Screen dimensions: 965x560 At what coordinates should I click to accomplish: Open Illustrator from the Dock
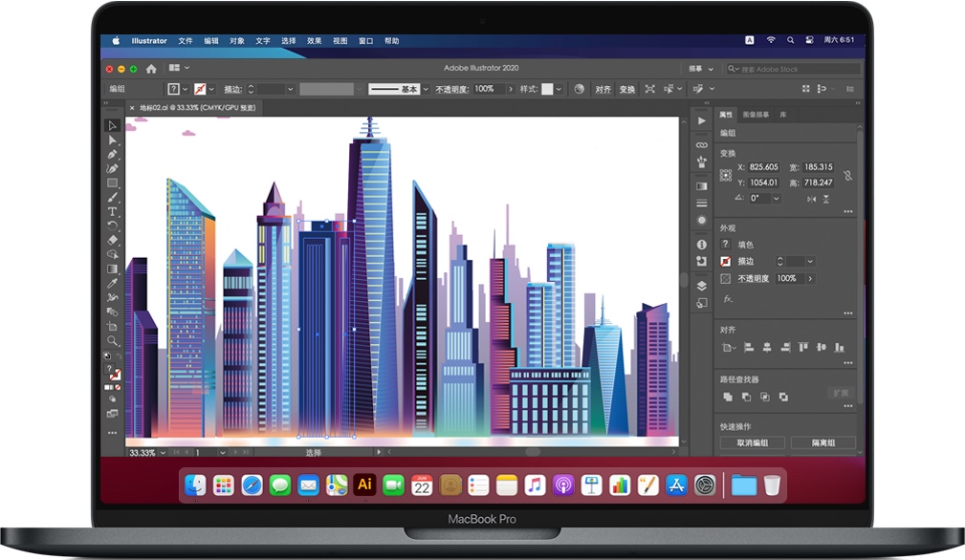click(363, 485)
